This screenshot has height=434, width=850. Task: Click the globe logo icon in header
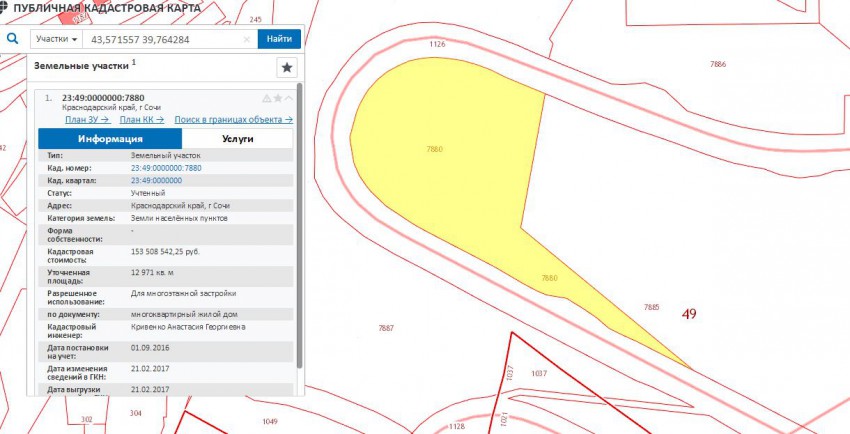(x=4, y=7)
